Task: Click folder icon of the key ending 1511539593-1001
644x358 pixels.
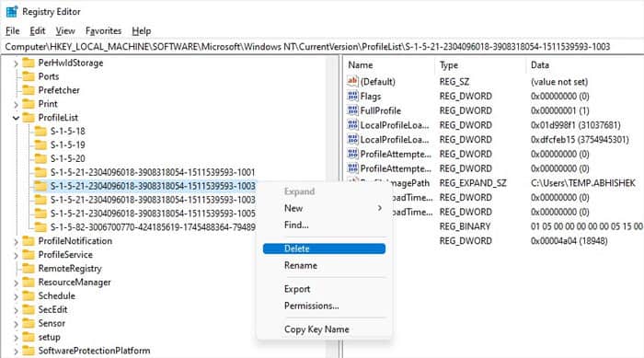Action: 40,172
